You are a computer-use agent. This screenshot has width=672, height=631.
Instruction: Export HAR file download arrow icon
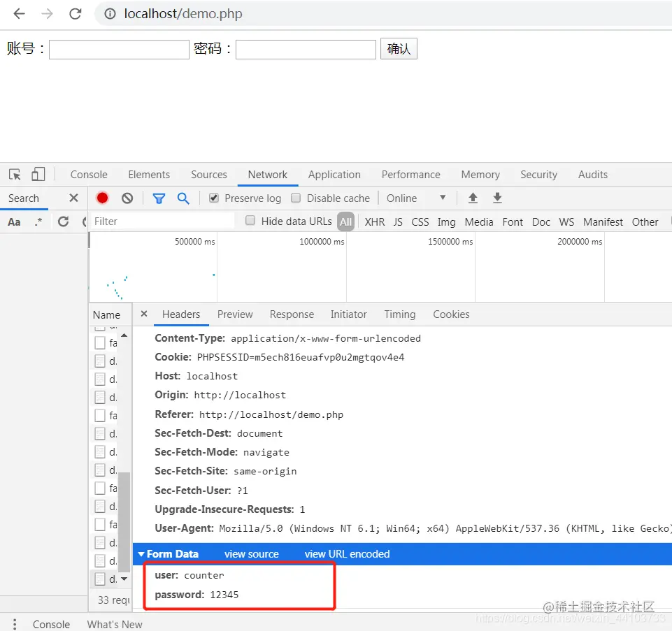(x=497, y=198)
